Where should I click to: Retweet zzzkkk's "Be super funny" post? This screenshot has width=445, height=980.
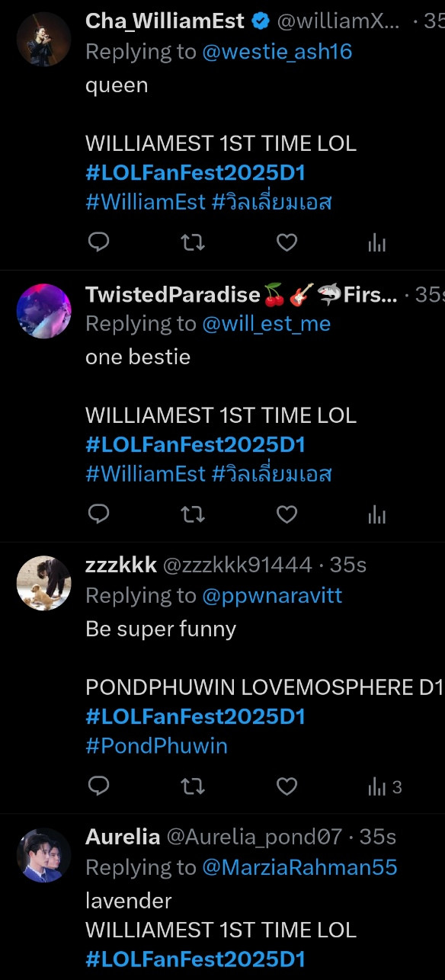(x=193, y=786)
